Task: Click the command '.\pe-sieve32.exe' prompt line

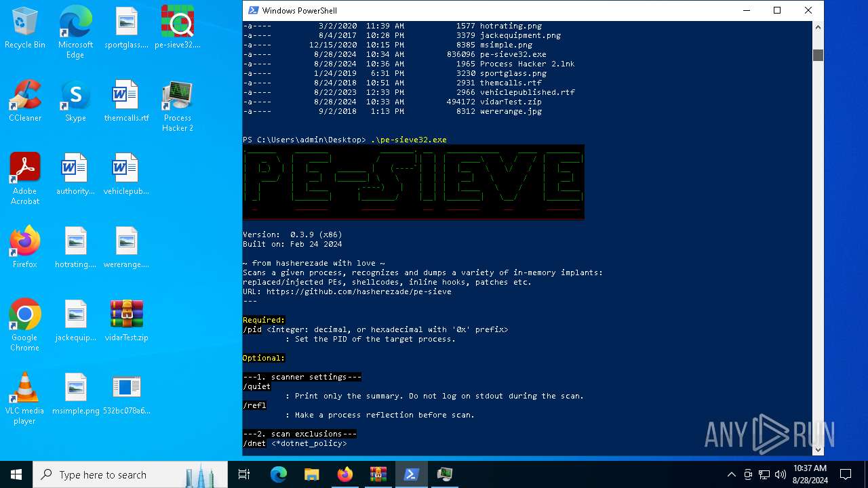Action: coord(344,140)
